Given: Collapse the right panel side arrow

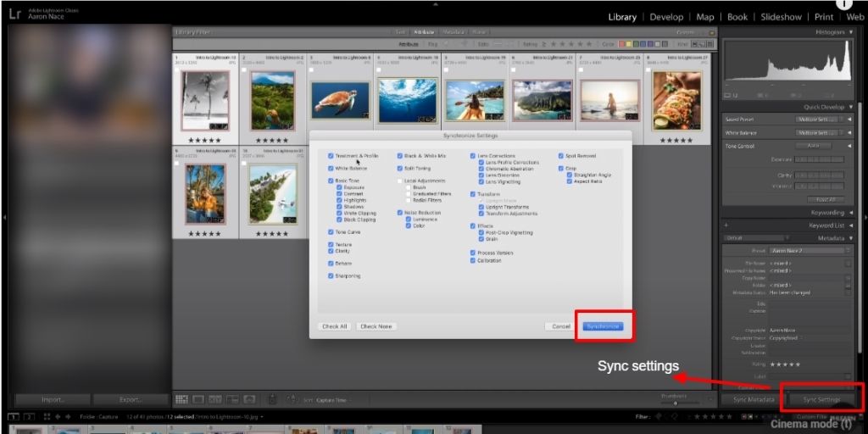Looking at the screenshot, I should click(864, 218).
